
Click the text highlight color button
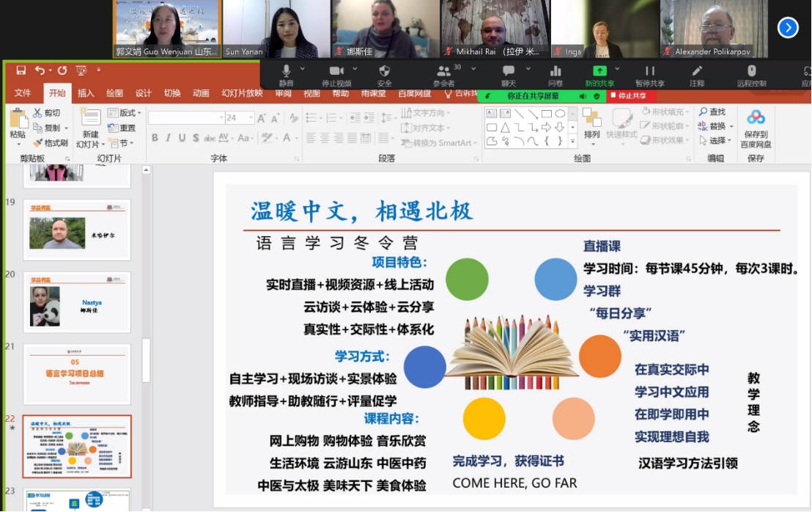(267, 137)
